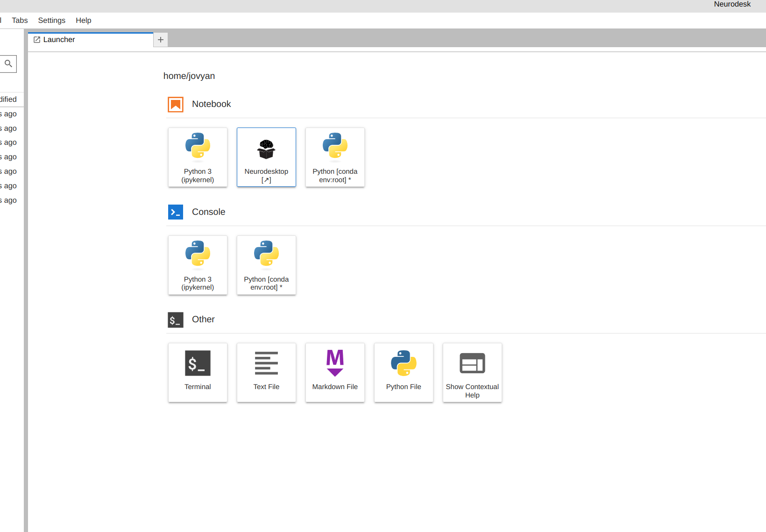Screen dimensions: 766x532
Task: Select the Launcher tab
Action: click(x=59, y=40)
